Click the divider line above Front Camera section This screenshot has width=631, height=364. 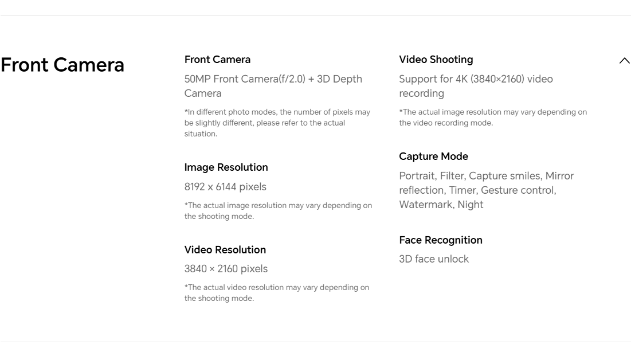tap(315, 15)
